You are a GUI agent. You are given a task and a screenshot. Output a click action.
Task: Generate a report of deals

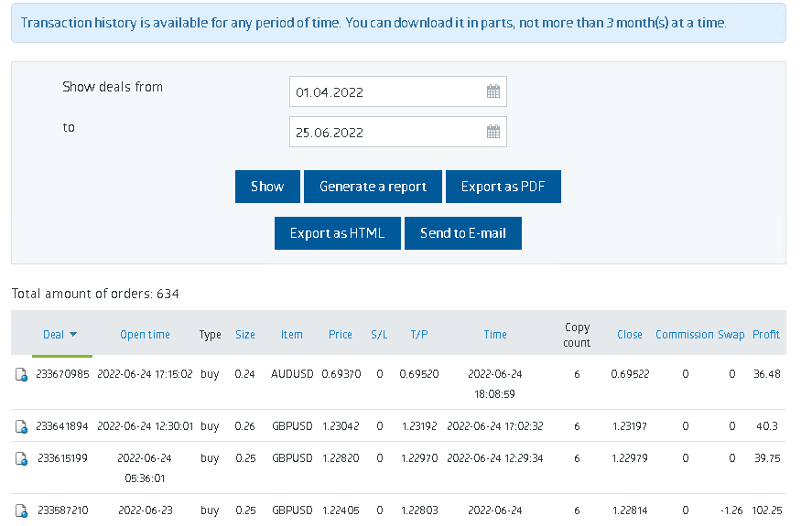pos(373,187)
